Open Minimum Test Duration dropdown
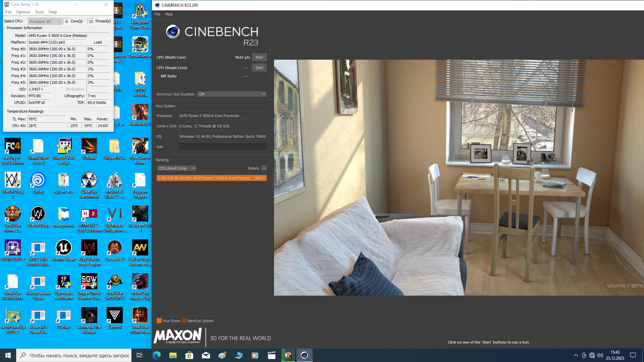Screen dimensions: 644x362 tap(232, 94)
